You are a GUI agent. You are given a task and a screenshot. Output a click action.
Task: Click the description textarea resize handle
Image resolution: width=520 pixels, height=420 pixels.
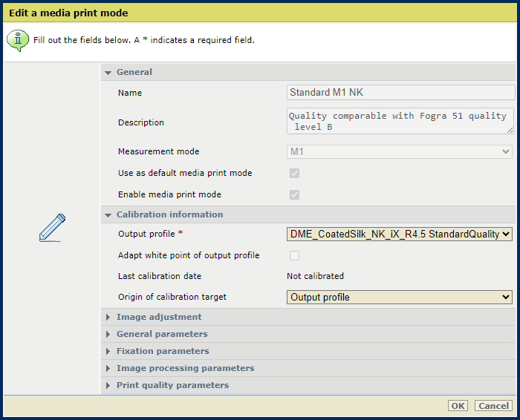(x=510, y=131)
